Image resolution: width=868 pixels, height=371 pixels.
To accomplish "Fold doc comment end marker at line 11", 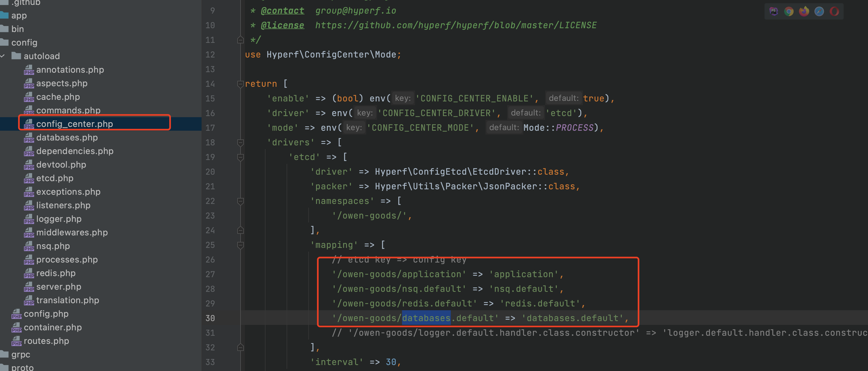I will (x=241, y=40).
